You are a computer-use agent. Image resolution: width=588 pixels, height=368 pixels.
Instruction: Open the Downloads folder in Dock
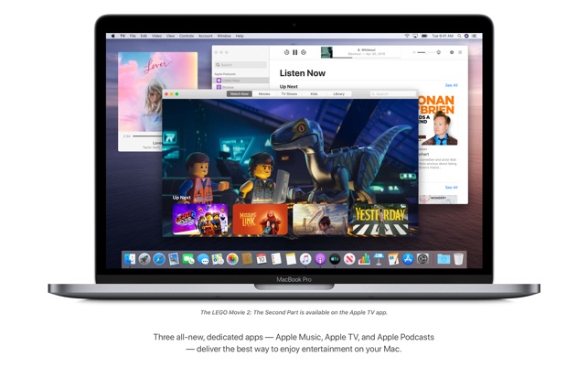[444, 259]
